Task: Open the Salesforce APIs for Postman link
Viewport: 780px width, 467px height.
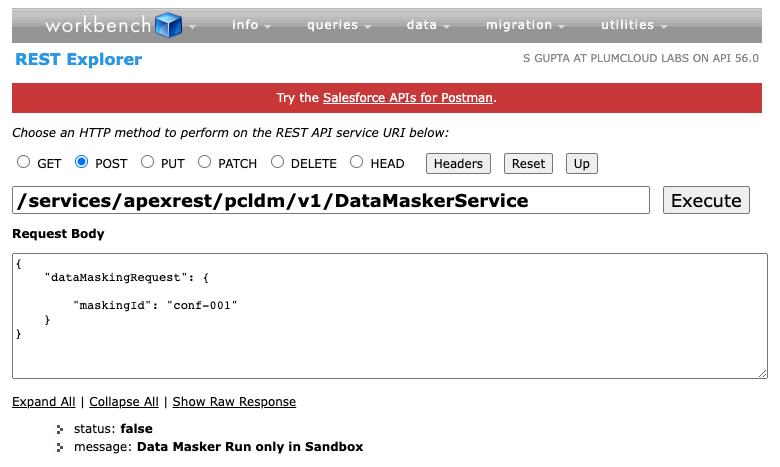Action: pyautogui.click(x=408, y=98)
